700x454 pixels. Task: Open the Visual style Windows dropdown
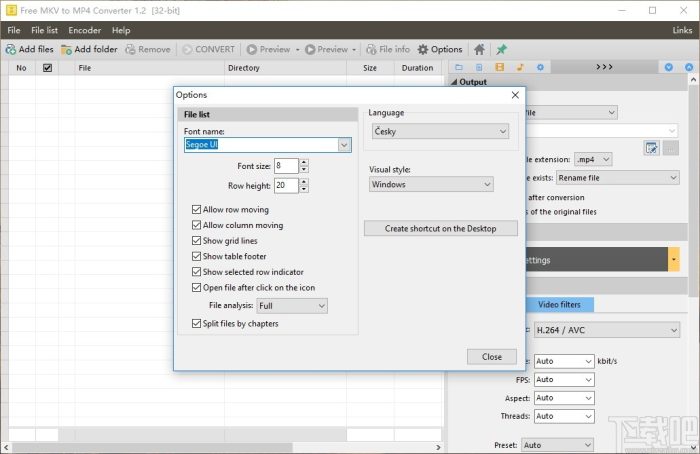[x=431, y=184]
